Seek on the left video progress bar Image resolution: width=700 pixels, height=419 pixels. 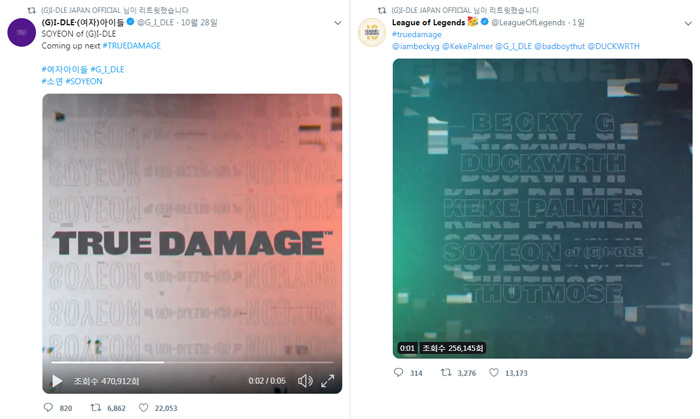click(x=192, y=362)
